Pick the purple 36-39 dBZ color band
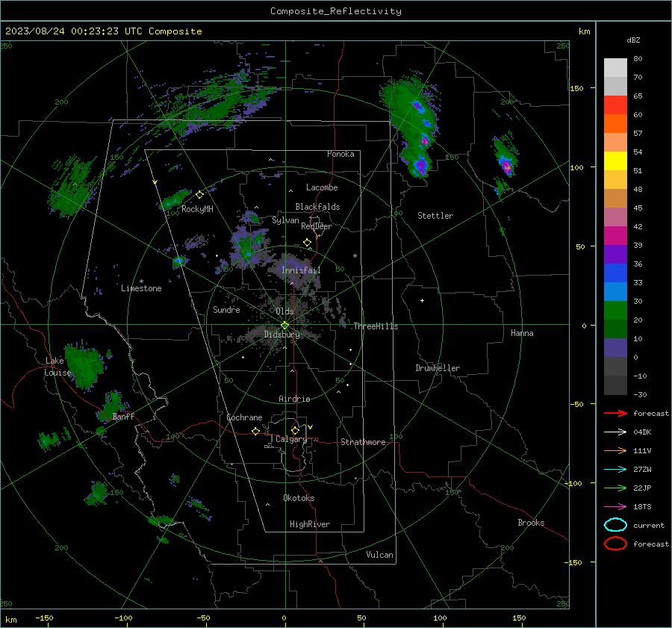This screenshot has height=628, width=672. 615,255
